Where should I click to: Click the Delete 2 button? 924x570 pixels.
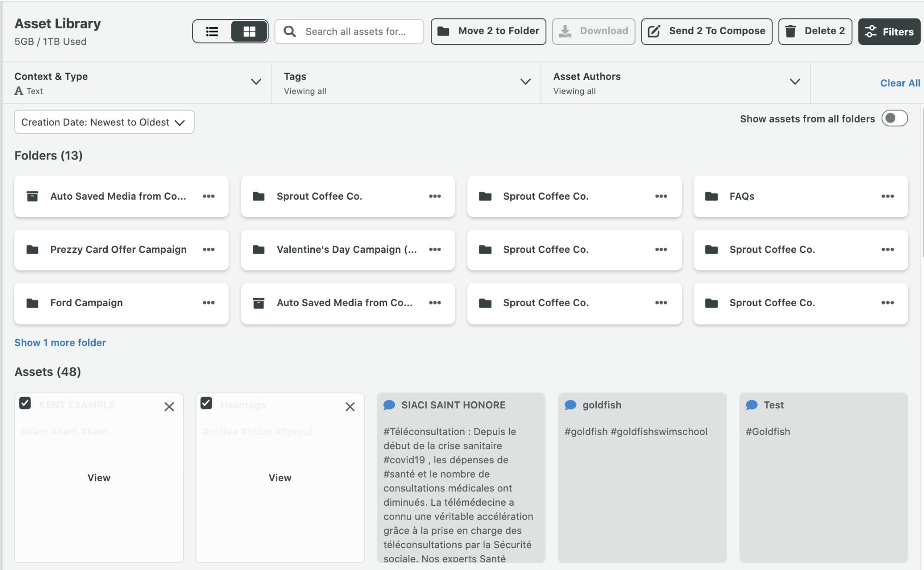pyautogui.click(x=815, y=31)
